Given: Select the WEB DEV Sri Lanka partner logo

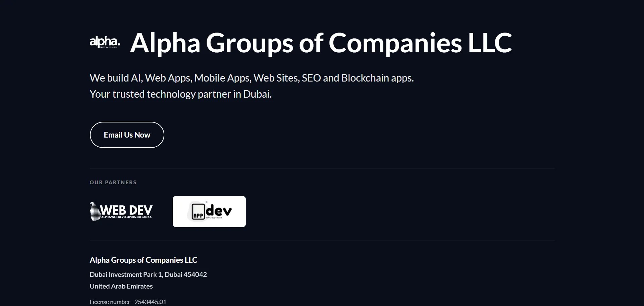Looking at the screenshot, I should tap(121, 211).
